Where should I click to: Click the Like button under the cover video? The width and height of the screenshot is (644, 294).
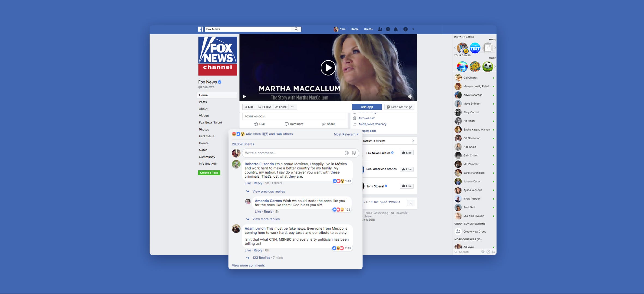(249, 107)
